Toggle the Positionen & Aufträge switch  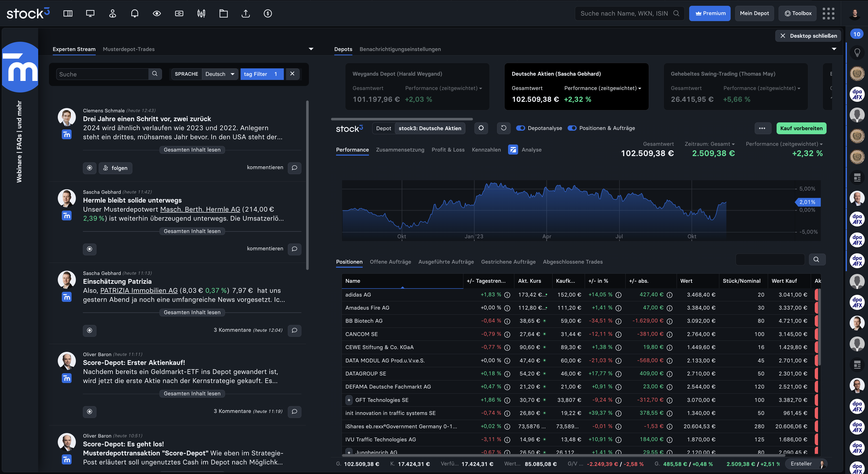click(572, 128)
